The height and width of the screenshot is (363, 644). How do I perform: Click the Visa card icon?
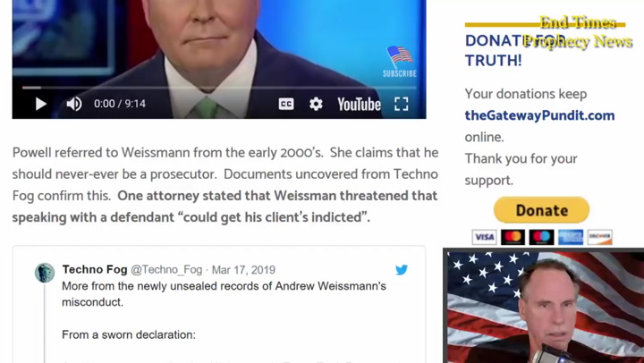click(484, 237)
